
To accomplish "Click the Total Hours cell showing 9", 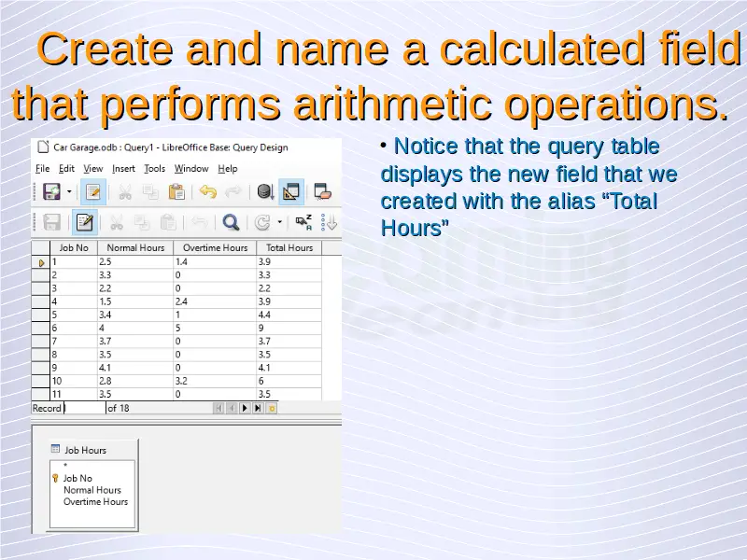I will point(289,329).
